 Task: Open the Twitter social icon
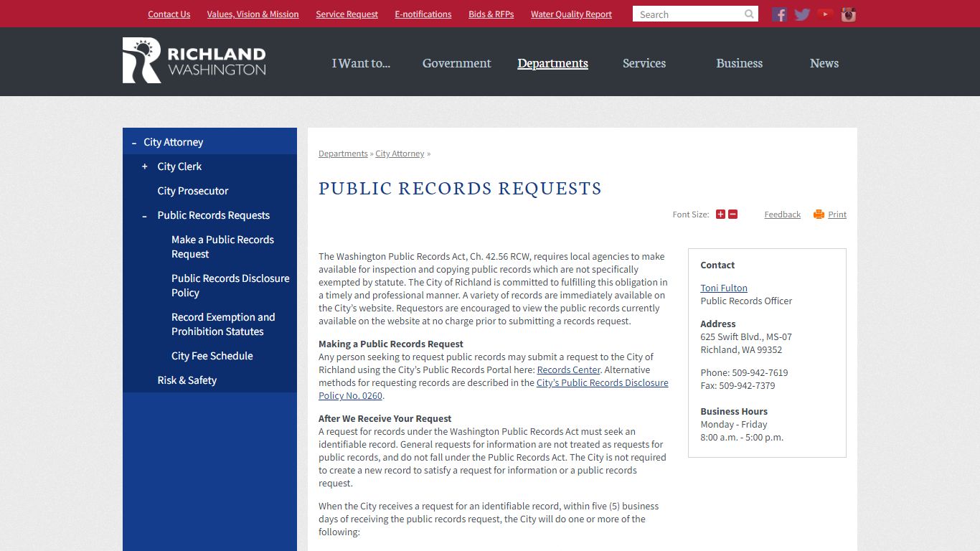point(802,14)
